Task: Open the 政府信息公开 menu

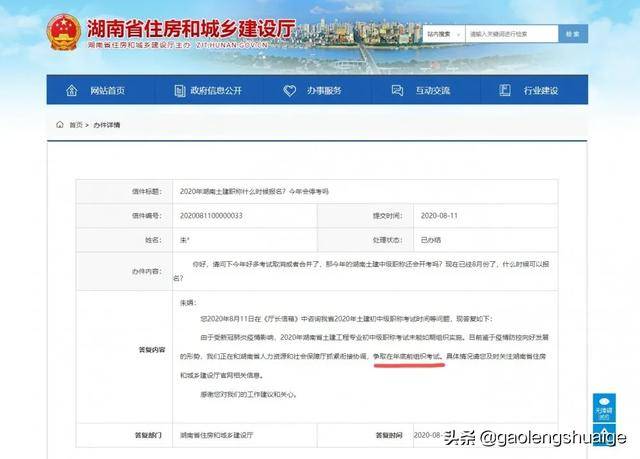Action: 217,91
